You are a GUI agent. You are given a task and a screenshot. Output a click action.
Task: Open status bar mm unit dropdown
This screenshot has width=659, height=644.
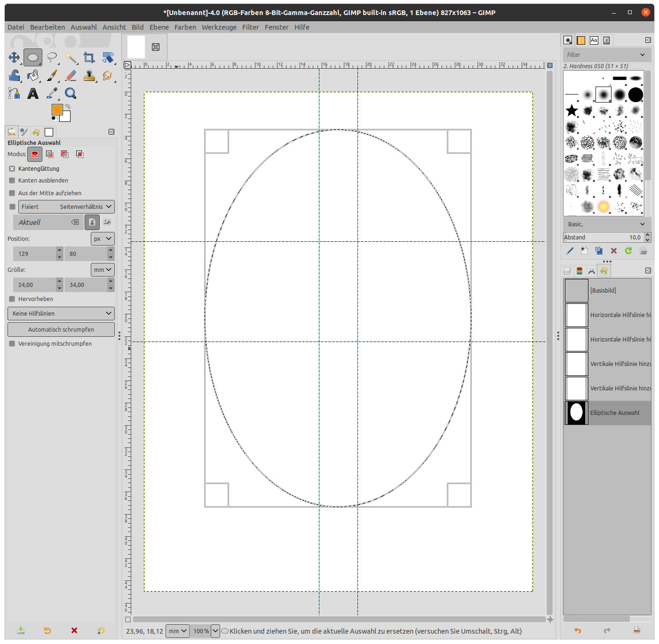tap(178, 631)
